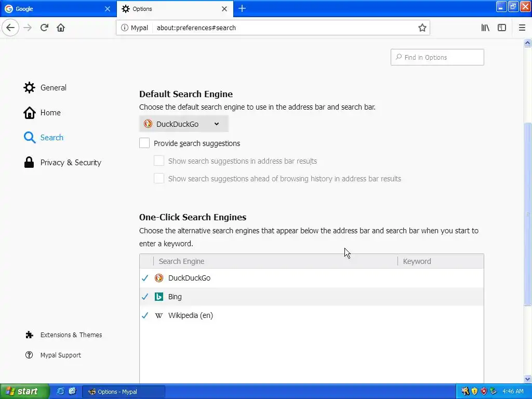Image resolution: width=532 pixels, height=399 pixels.
Task: Open Privacy & Security category
Action: 62,163
